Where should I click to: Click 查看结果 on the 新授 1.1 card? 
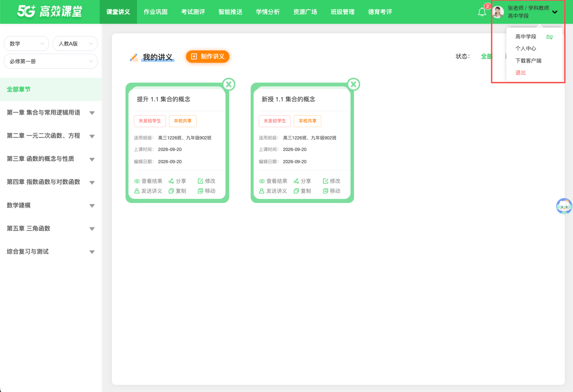point(273,181)
